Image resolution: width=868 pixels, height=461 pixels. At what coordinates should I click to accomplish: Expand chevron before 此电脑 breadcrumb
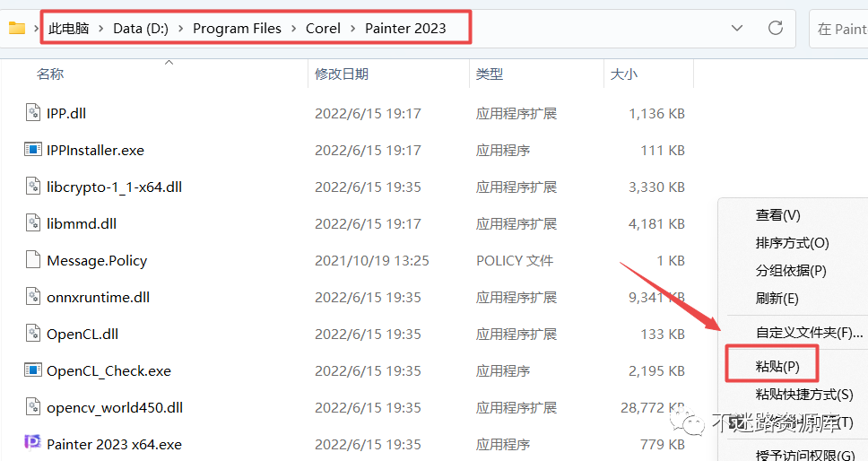coord(36,28)
